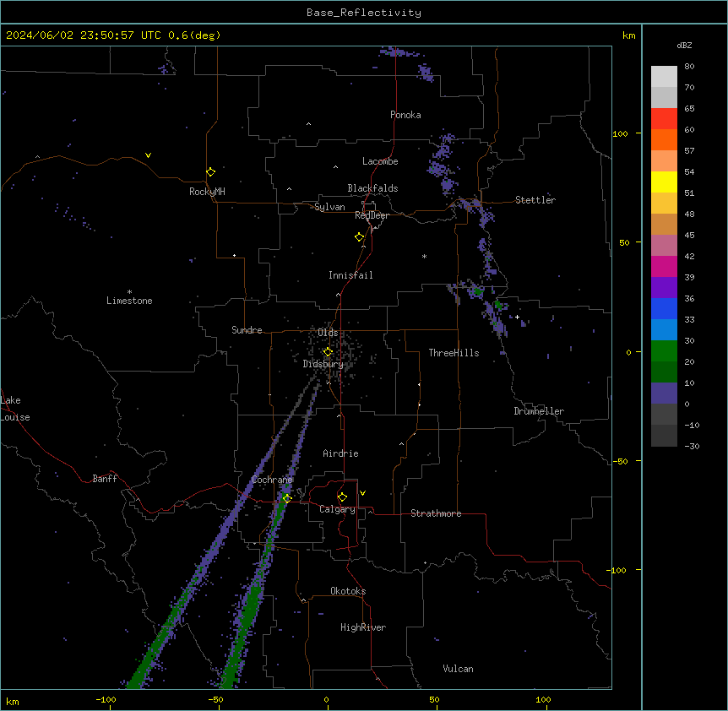
Task: Click the white plus marker southeast of Stettler
Action: click(517, 317)
